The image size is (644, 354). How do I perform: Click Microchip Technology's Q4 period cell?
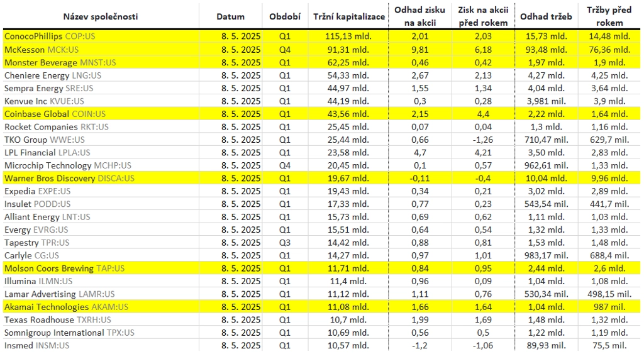click(x=285, y=166)
